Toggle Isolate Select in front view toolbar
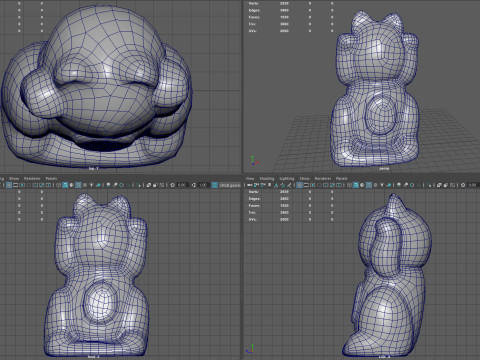Image resolution: width=480 pixels, height=360 pixels. point(138,185)
